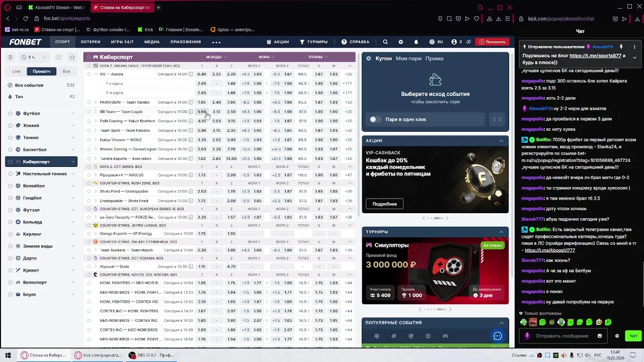The image size is (644, 362).
Task: Open the 4 ч. time filter dropdown
Action: (x=34, y=57)
